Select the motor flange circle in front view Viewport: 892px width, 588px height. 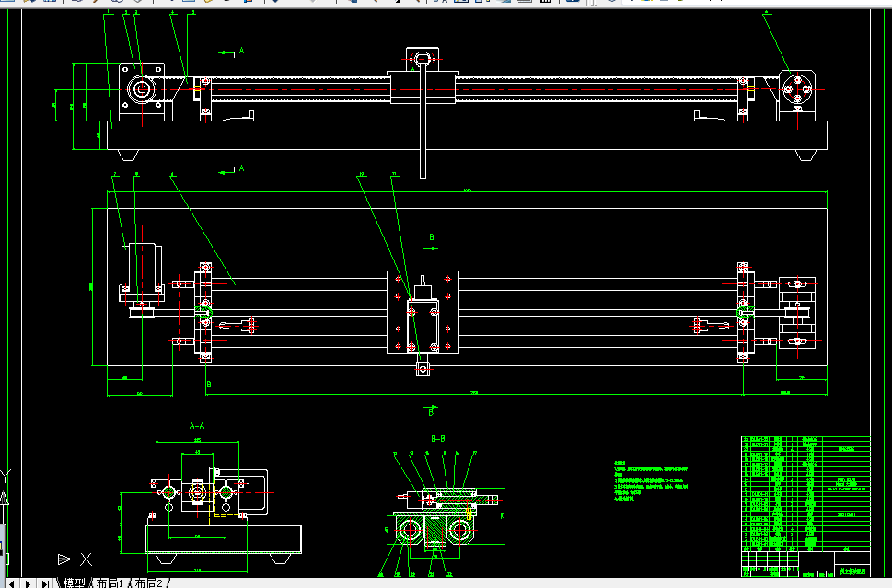click(x=142, y=89)
